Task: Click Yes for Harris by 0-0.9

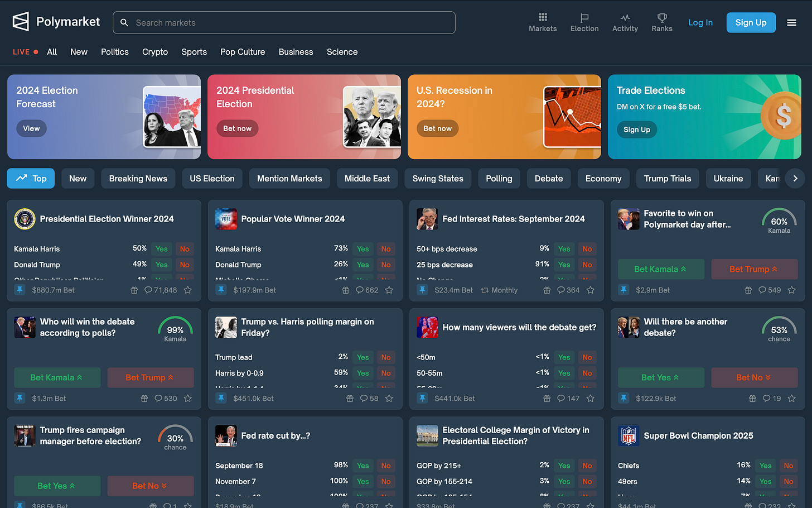Action: click(x=363, y=373)
